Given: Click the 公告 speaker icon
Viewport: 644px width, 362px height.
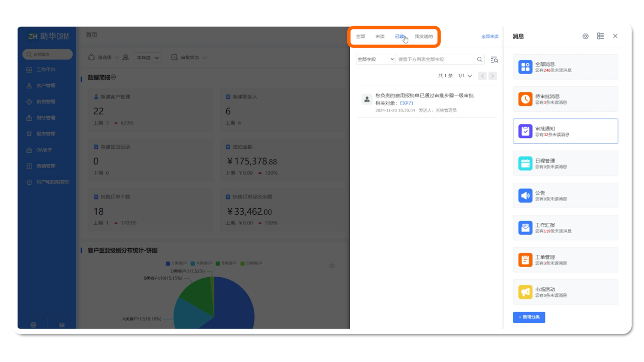Looking at the screenshot, I should [525, 195].
